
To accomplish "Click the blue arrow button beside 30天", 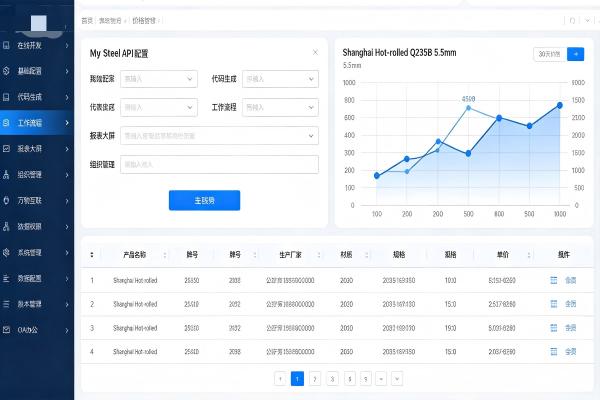I will 575,54.
